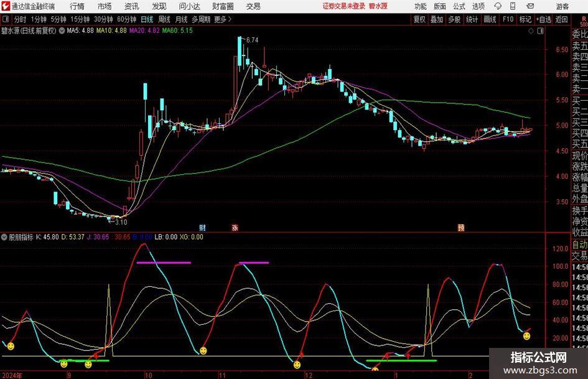
Task: Open the 交易 menu
Action: [x=253, y=6]
